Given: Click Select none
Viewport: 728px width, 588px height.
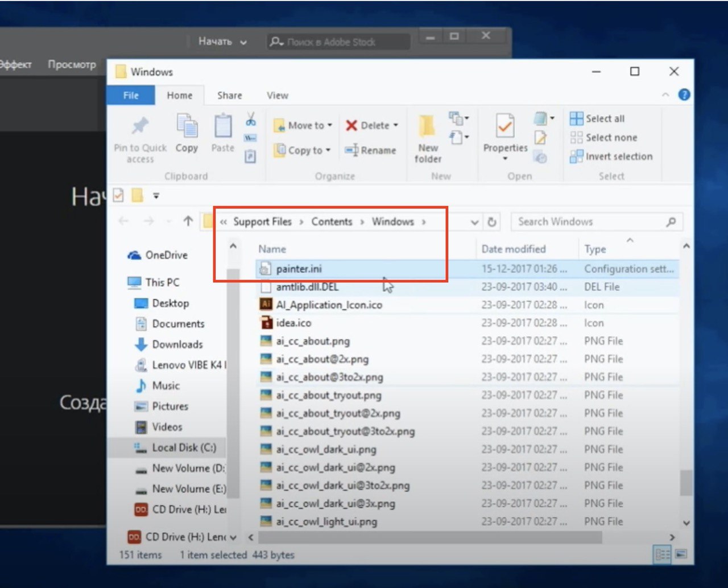Looking at the screenshot, I should click(603, 137).
